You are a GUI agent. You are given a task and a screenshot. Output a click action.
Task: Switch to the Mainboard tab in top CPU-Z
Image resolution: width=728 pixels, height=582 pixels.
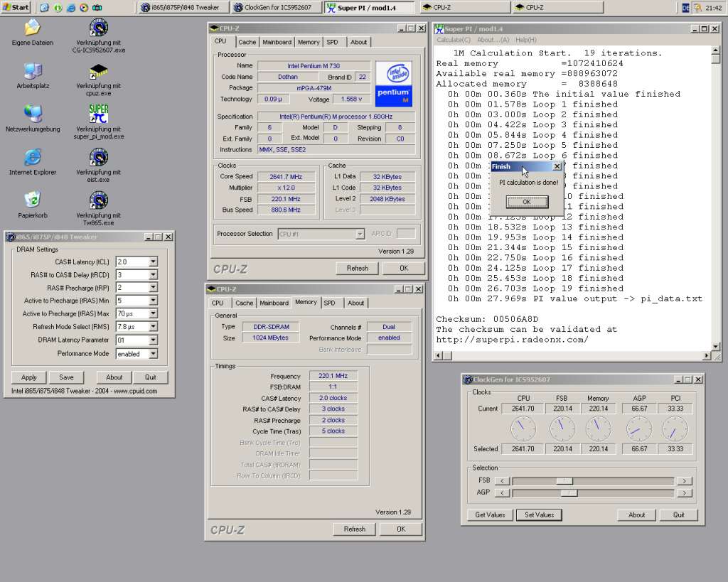tap(277, 42)
